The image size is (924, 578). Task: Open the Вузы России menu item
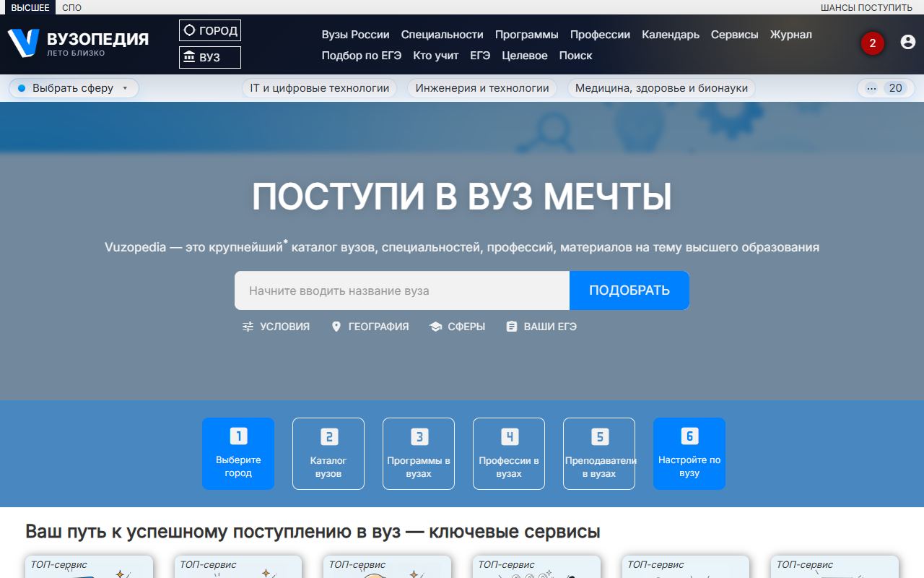(x=355, y=35)
